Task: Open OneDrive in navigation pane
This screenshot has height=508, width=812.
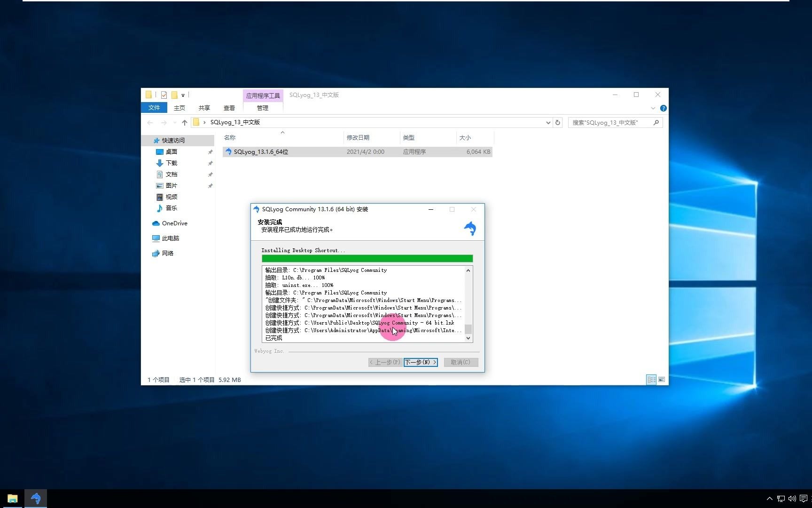Action: (174, 223)
